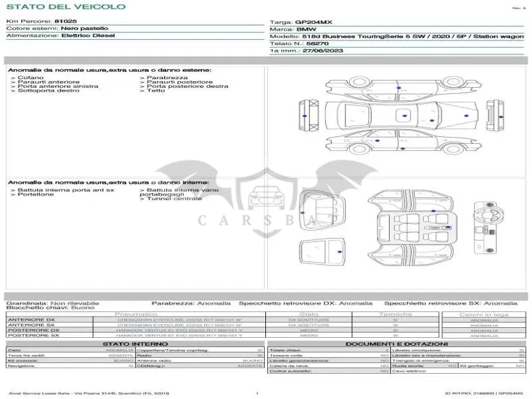The image size is (532, 399).
Task: Click the 'STATO INTERNO' section header
Action: click(x=136, y=344)
